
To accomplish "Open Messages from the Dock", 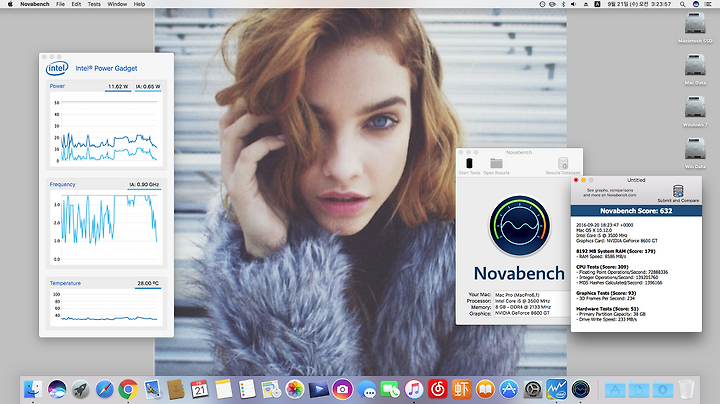I will [x=366, y=389].
